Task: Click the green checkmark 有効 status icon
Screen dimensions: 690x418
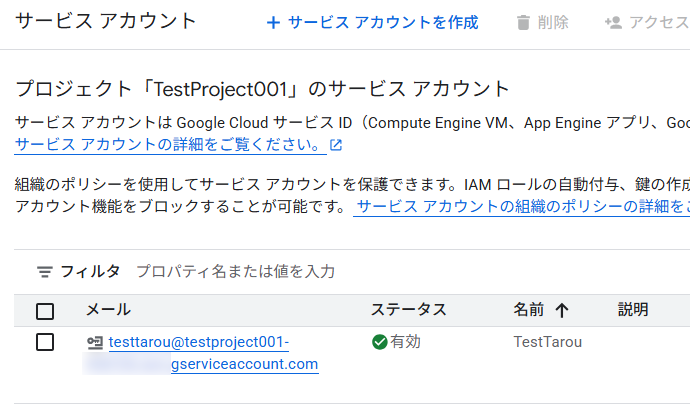Action: pos(379,342)
